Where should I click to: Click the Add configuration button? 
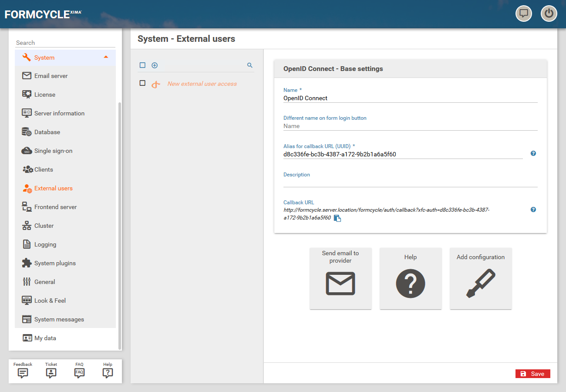coord(481,279)
